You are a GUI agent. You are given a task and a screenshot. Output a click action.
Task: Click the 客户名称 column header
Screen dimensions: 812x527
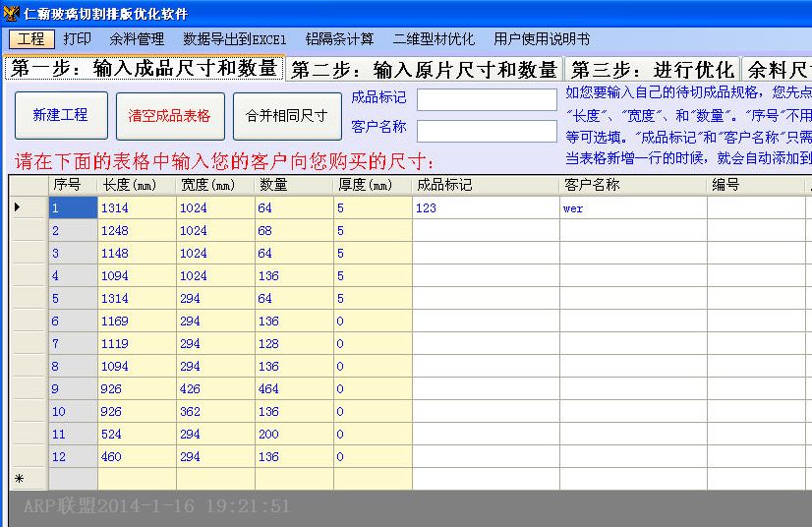pyautogui.click(x=633, y=185)
